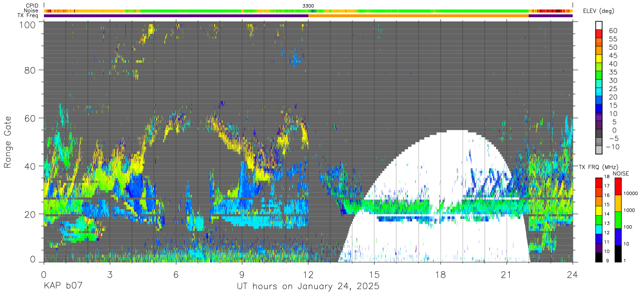The height and width of the screenshot is (297, 644).
Task: Click the 3 tick on UT hours axis
Action: pos(110,274)
